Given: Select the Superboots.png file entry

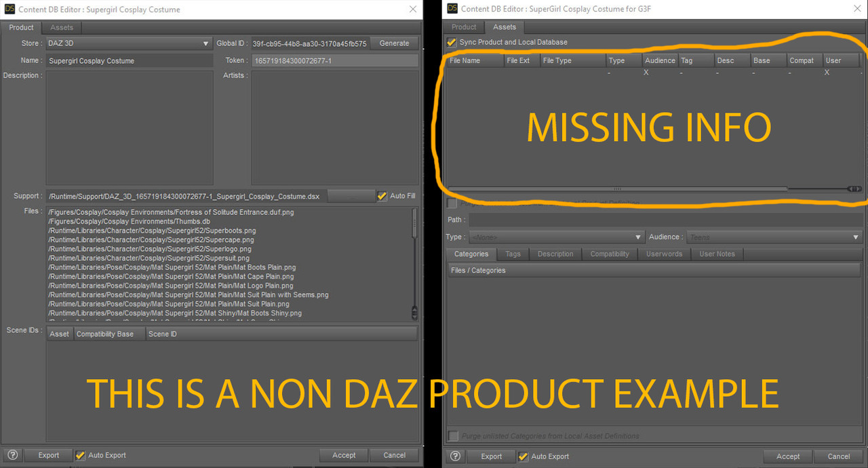Looking at the screenshot, I should [151, 231].
